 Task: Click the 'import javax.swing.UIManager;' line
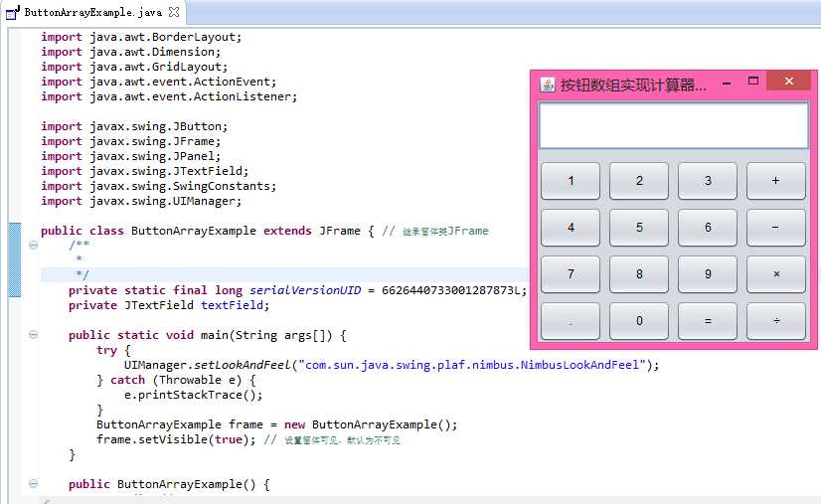141,201
